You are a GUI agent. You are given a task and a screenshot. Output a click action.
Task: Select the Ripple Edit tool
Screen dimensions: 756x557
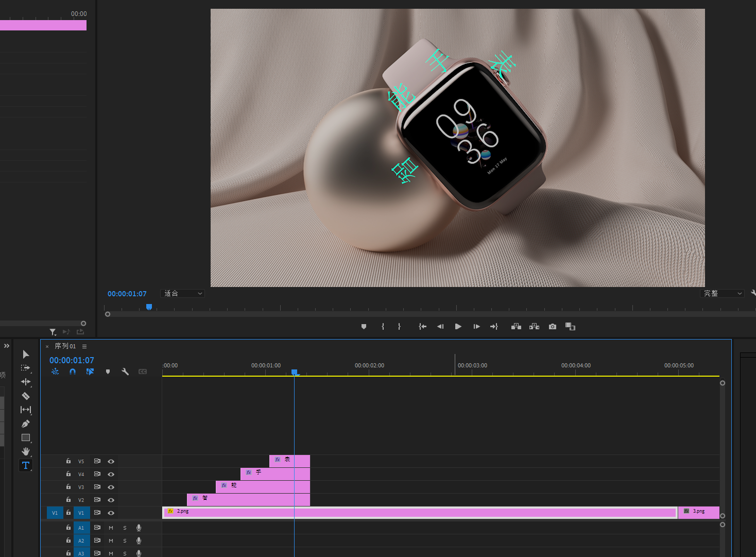tap(26, 382)
